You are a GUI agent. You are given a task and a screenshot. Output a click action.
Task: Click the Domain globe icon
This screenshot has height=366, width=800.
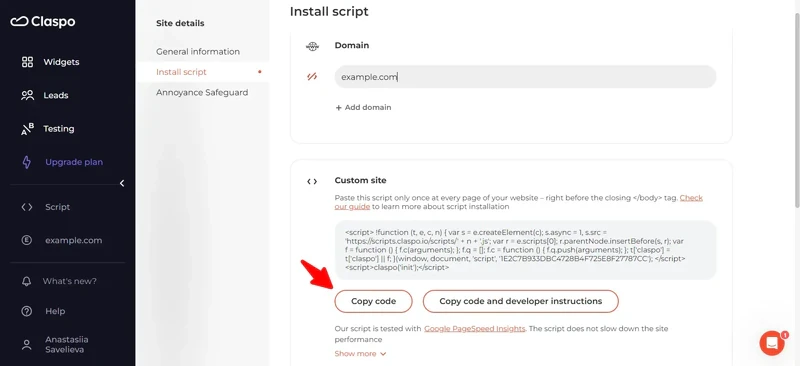[312, 46]
